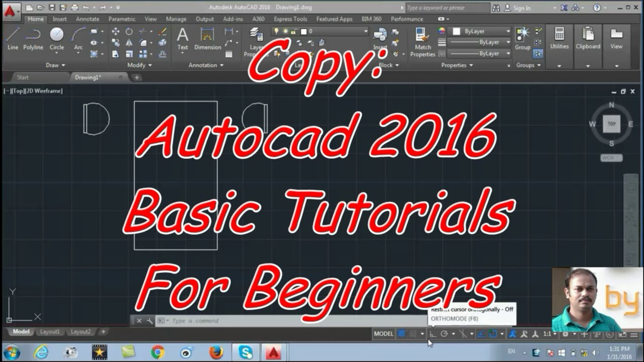Expand the Properties panel

pyautogui.click(x=457, y=65)
